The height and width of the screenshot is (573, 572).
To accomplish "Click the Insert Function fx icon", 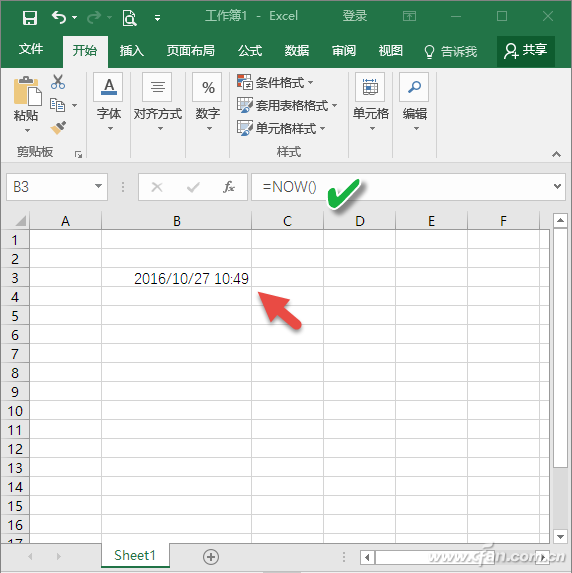I will point(229,187).
